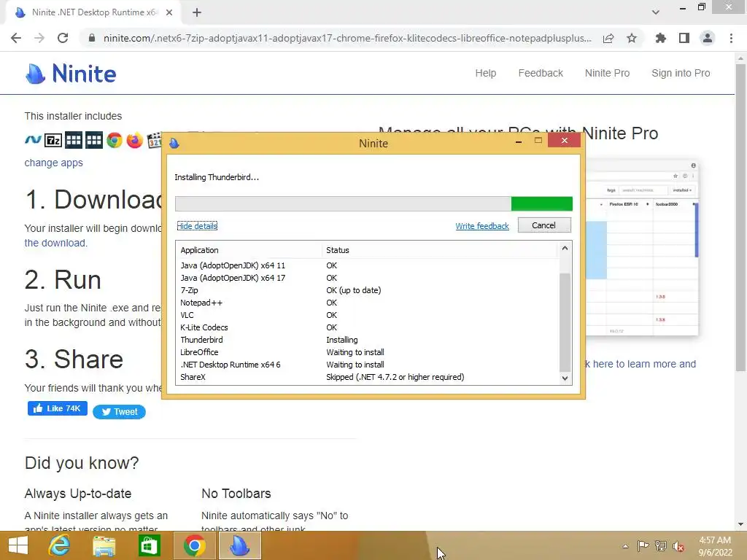Select the 7-Zip row in the list
The image size is (747, 560).
click(367, 290)
